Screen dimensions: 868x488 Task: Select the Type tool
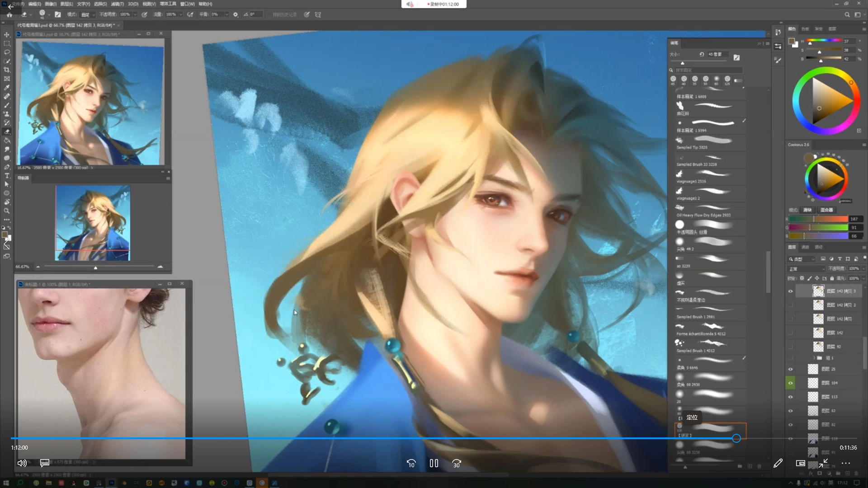(7, 176)
